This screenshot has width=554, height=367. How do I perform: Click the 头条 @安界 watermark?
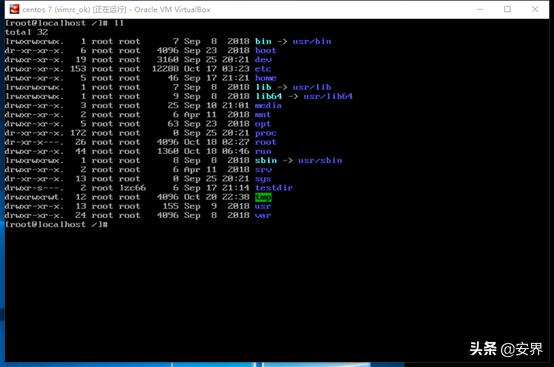506,349
